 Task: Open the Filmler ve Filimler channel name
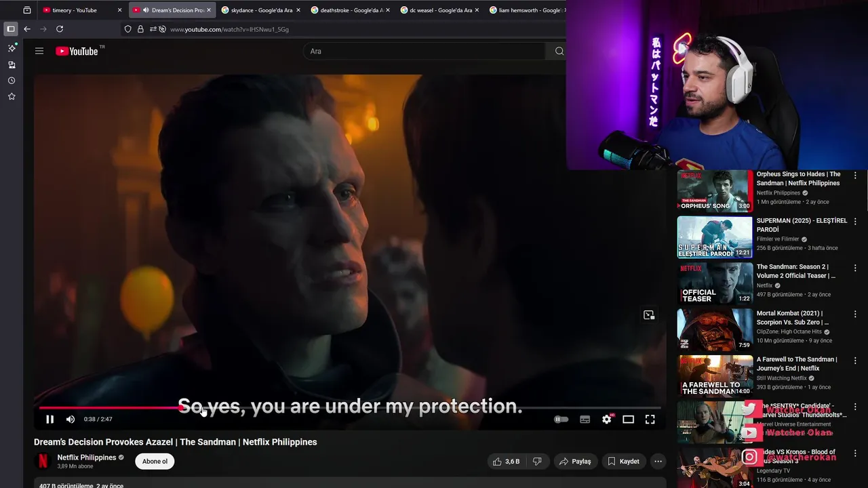point(778,239)
